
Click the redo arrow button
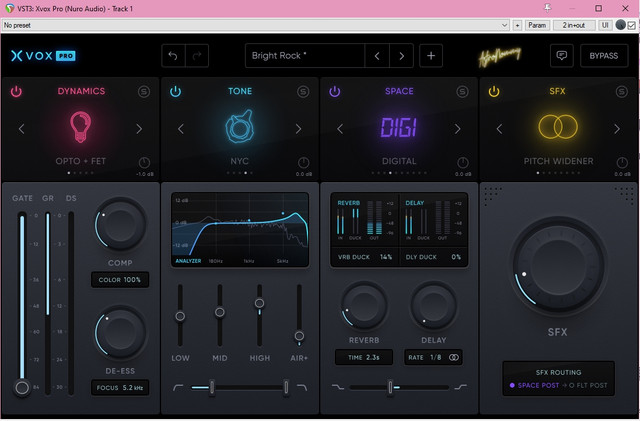point(197,56)
